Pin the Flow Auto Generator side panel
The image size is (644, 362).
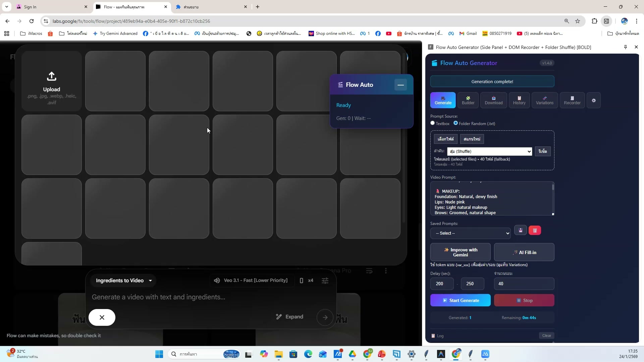click(625, 47)
